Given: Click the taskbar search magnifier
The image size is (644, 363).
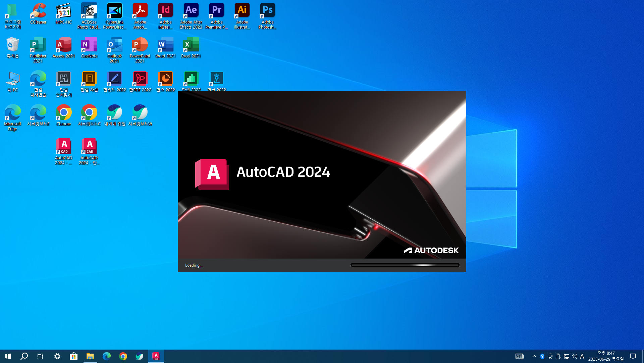Looking at the screenshot, I should 24,356.
